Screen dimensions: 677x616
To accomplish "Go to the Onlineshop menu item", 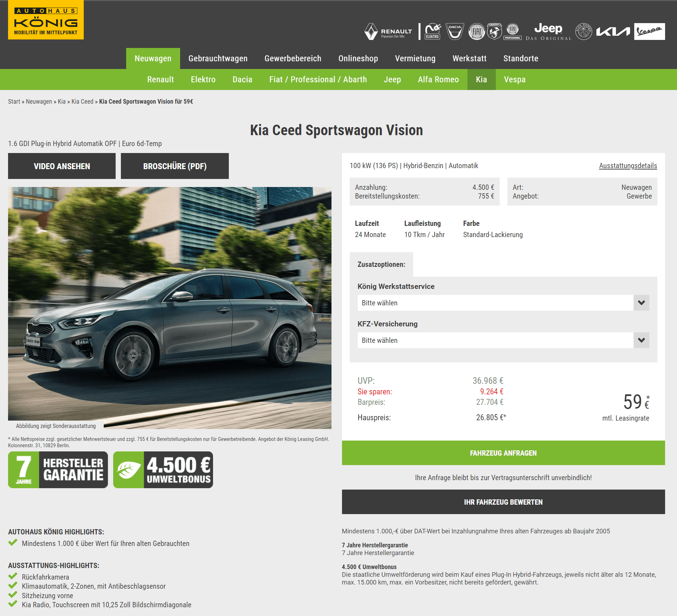I will [x=358, y=58].
